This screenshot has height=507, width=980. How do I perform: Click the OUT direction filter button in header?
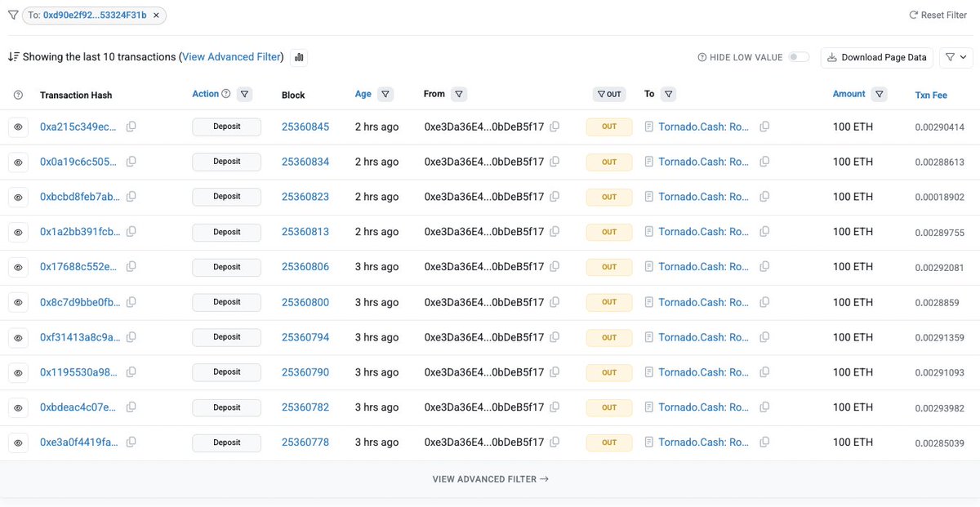click(609, 95)
